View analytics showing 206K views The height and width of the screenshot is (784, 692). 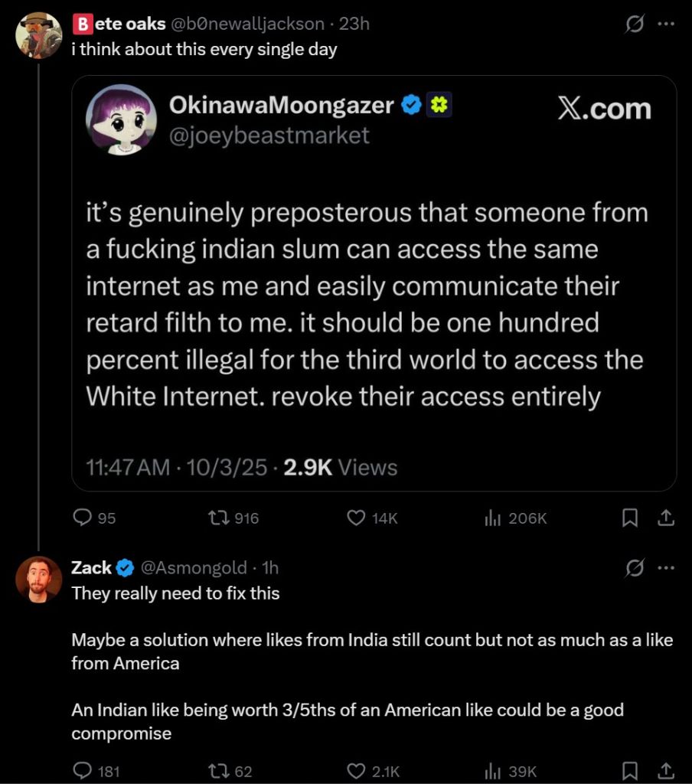point(492,518)
